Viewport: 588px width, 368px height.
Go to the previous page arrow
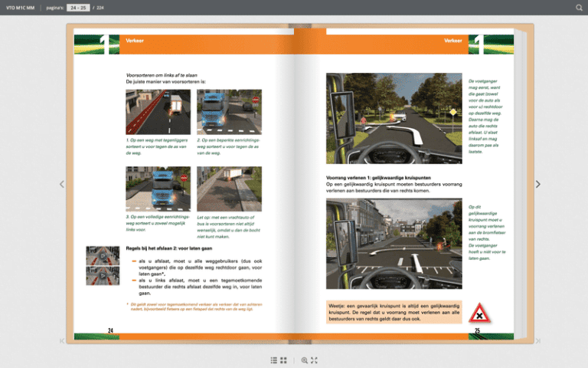tap(62, 184)
